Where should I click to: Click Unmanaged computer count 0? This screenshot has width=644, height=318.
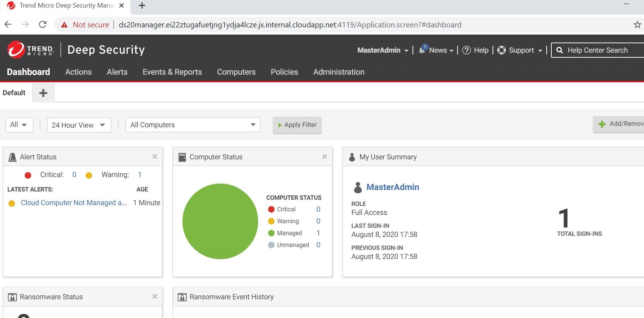(318, 245)
